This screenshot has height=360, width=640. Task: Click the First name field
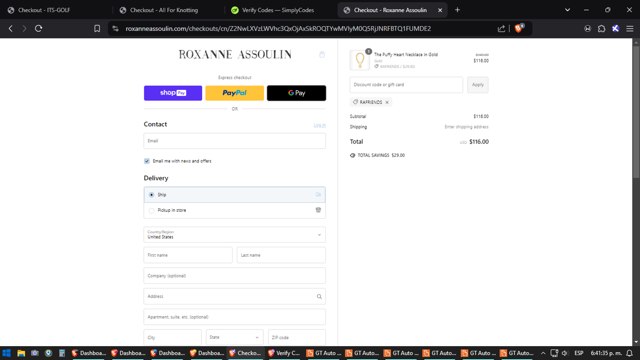pyautogui.click(x=188, y=255)
